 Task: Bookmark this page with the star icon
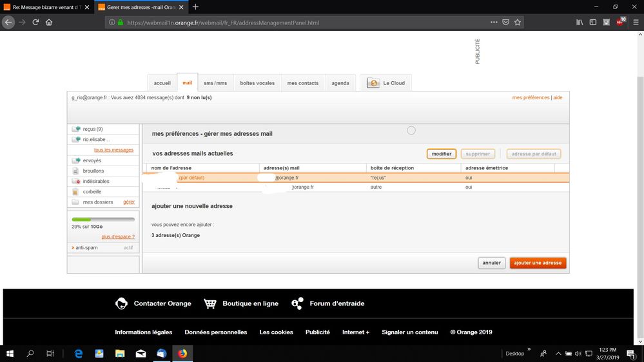click(x=517, y=22)
